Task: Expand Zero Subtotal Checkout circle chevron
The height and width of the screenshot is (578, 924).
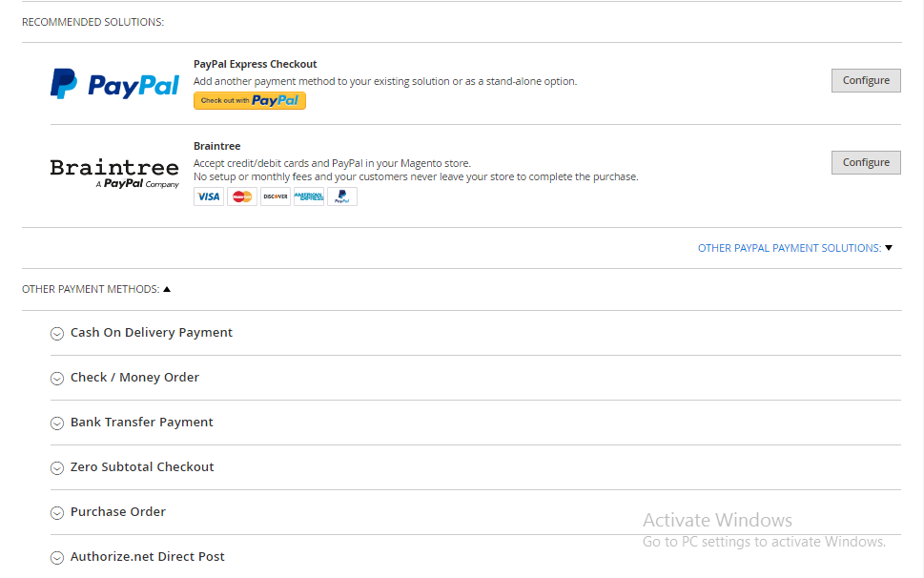Action: [x=57, y=467]
